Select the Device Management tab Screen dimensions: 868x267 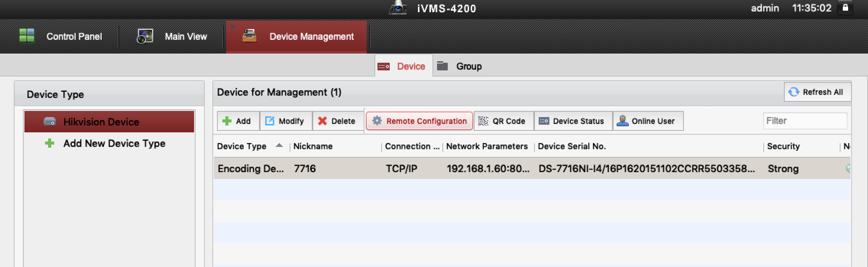pyautogui.click(x=296, y=37)
